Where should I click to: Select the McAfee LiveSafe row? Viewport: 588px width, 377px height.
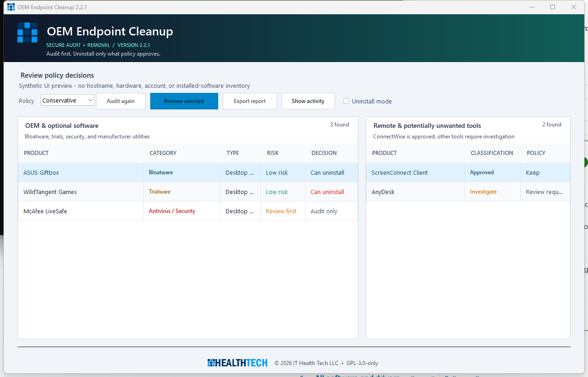188,211
